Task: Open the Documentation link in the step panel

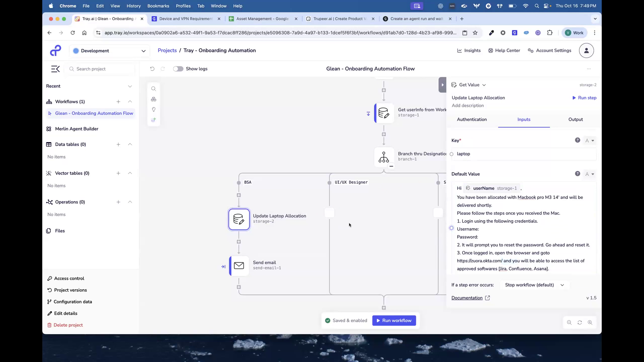Action: (467, 298)
